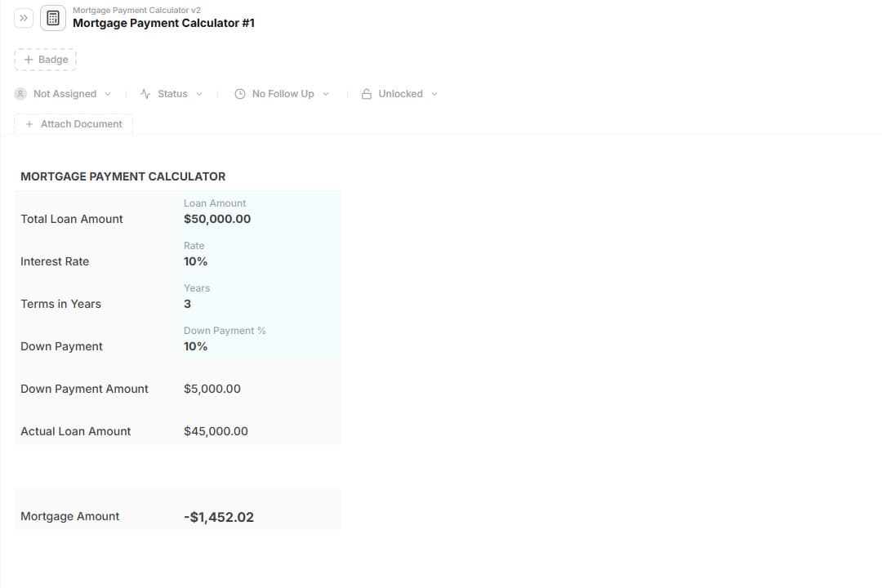Click the padlock icon next to Unlocked
Viewport: 882px width, 588px height.
tap(367, 94)
